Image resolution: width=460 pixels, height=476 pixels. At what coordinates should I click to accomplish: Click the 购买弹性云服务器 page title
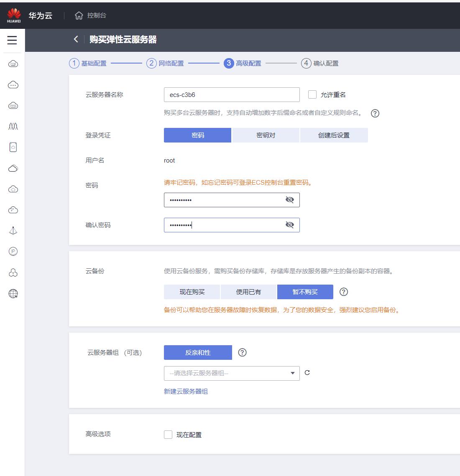[123, 39]
